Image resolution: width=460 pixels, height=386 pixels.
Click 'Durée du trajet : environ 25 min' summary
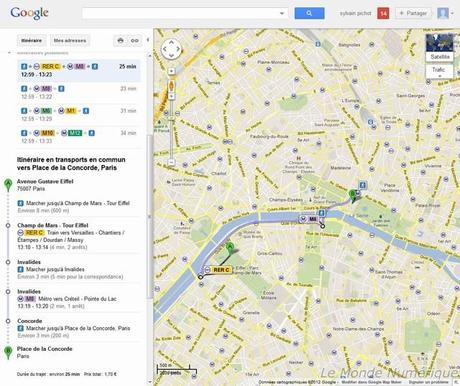tap(48, 374)
